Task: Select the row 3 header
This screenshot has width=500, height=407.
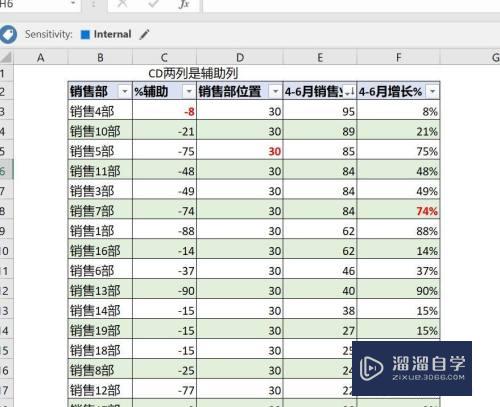Action: [6, 111]
